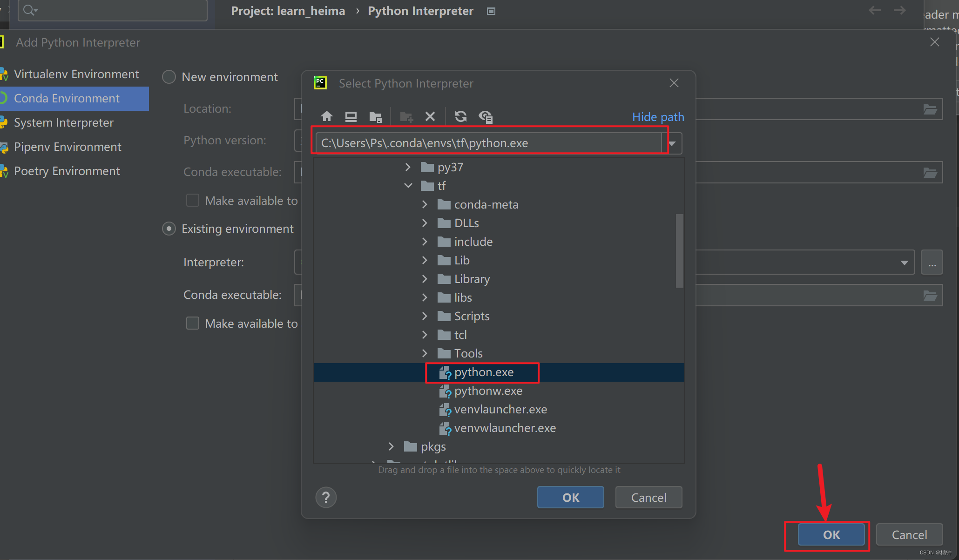Choose Pipenv Environment in sidebar
The image size is (959, 560).
point(74,147)
